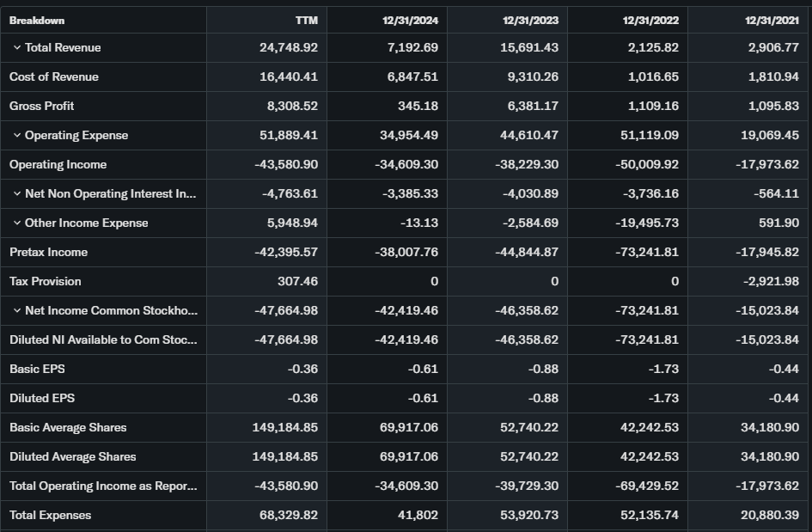Expand the Total Revenue row chevron
The width and height of the screenshot is (812, 532).
16,48
